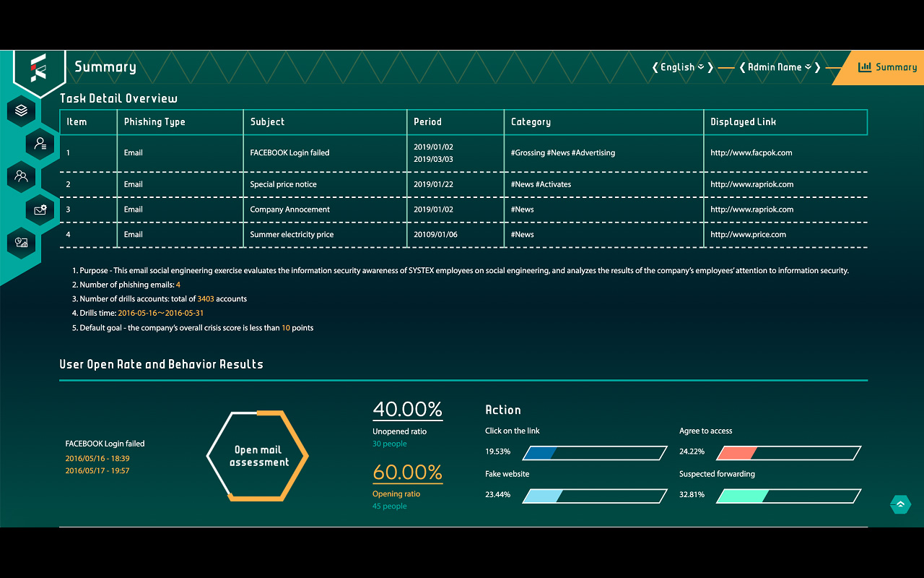This screenshot has width=924, height=578.
Task: Open the http://www.facpok.com link
Action: (x=751, y=152)
